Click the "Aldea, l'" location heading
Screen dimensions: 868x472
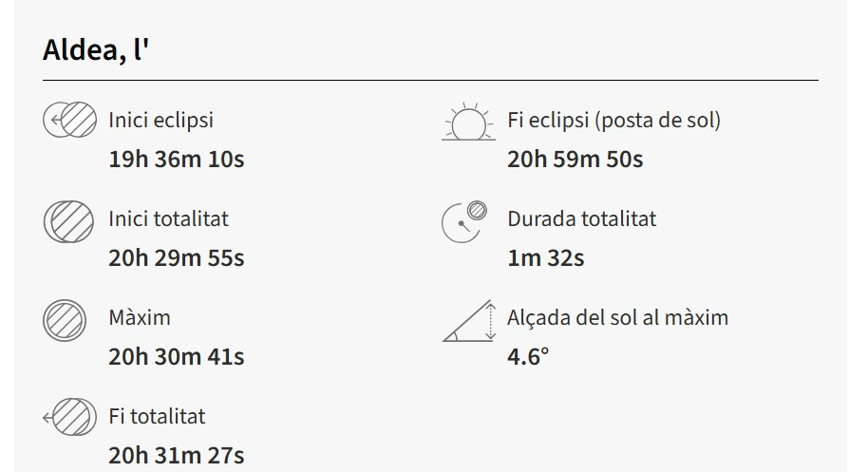[x=96, y=50]
